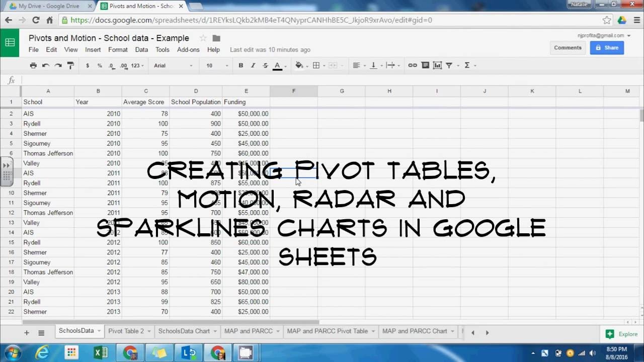Click the Comments button
Screen dimensions: 644x362
568,48
